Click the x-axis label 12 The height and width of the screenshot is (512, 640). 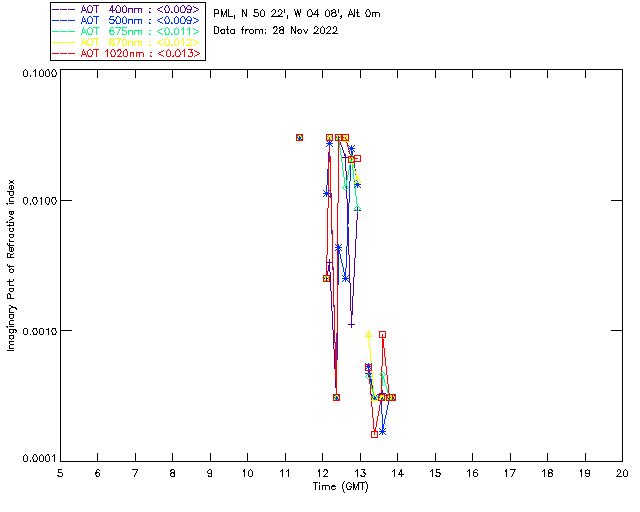322,473
